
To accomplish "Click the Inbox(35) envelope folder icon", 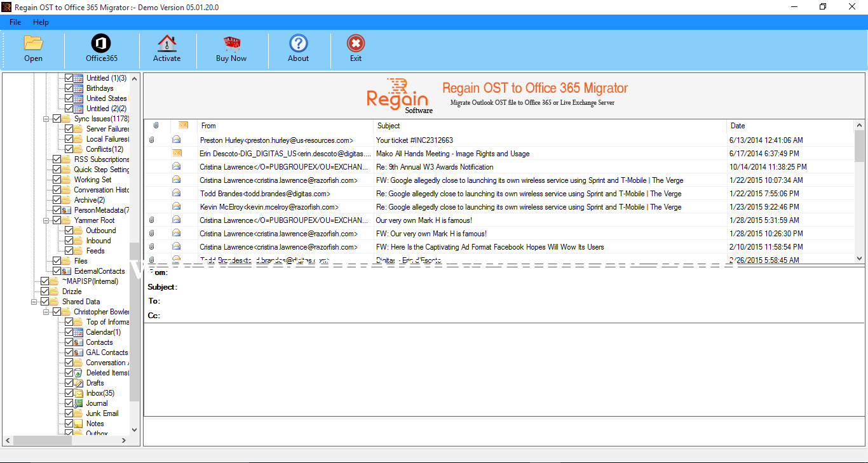I will (x=79, y=393).
